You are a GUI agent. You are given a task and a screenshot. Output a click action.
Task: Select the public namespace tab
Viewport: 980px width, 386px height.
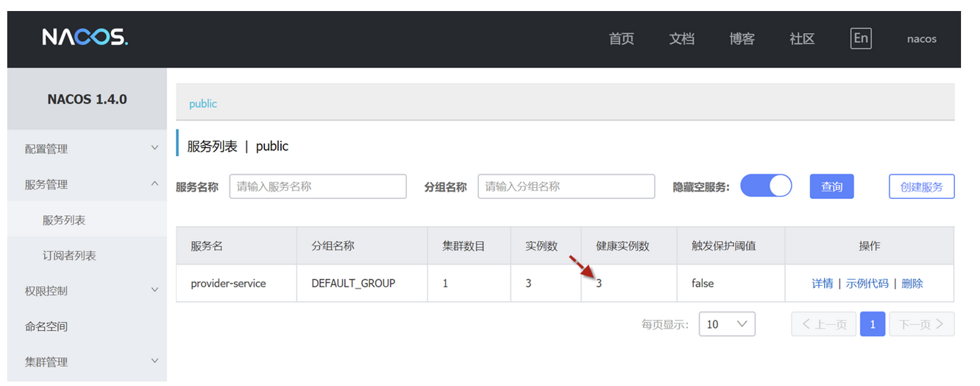pyautogui.click(x=203, y=104)
